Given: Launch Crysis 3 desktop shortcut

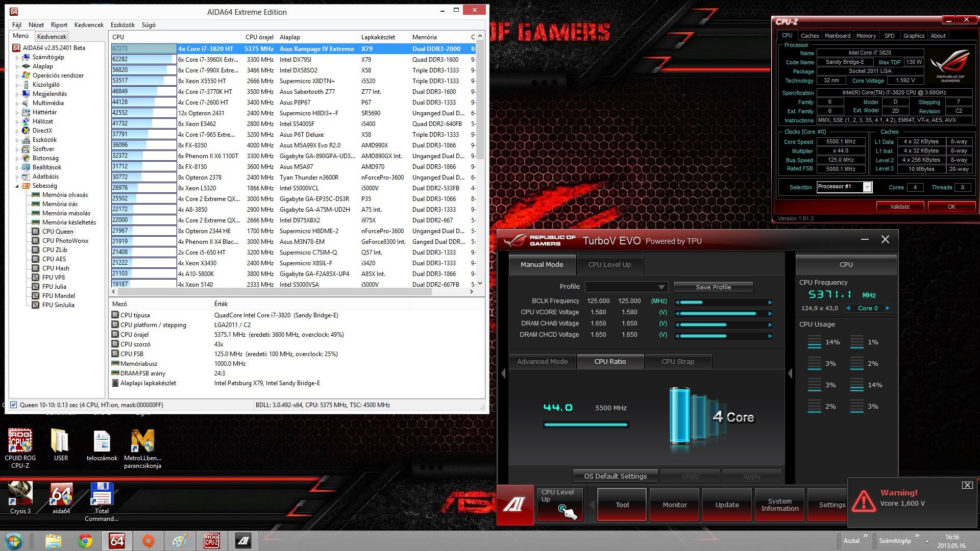Looking at the screenshot, I should 20,497.
